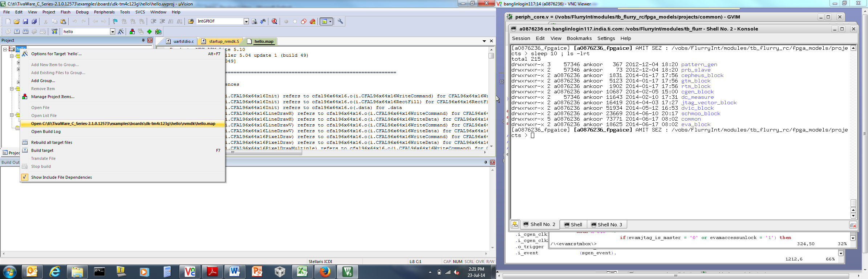Select 'Shell No. 2' Konsole tab
The image size is (868, 279).
[x=539, y=225]
